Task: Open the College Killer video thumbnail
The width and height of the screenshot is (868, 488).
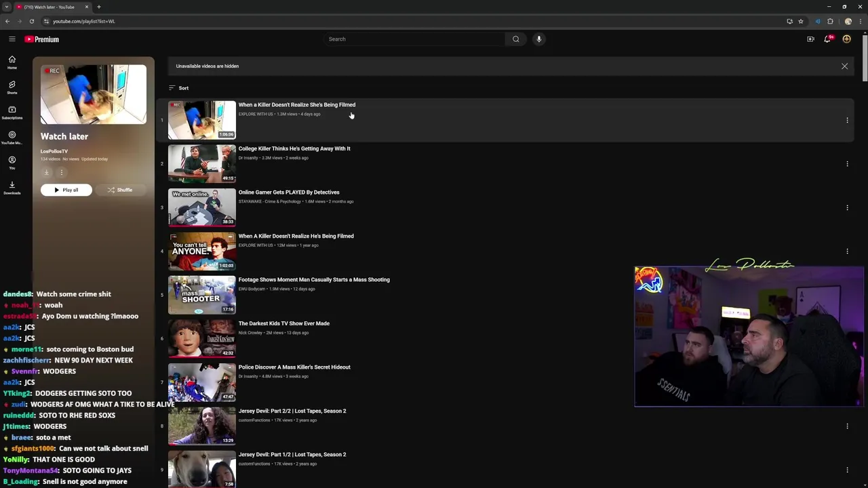Action: click(x=202, y=163)
